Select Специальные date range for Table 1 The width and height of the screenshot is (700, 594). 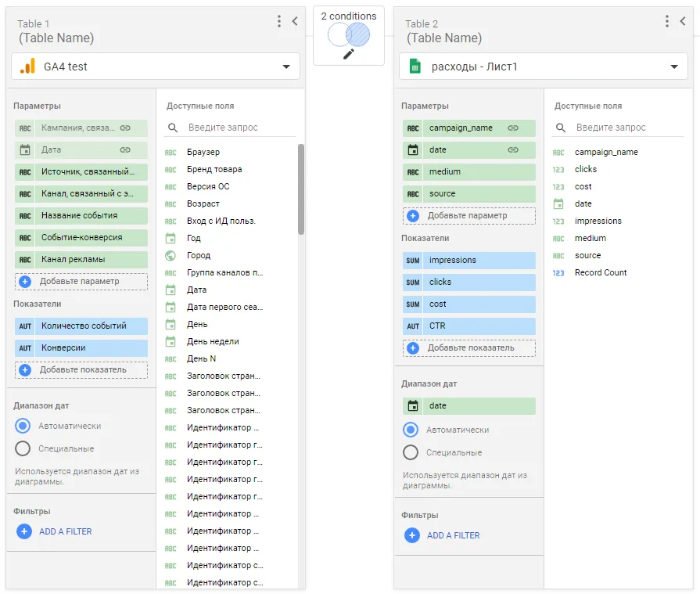coord(23,448)
